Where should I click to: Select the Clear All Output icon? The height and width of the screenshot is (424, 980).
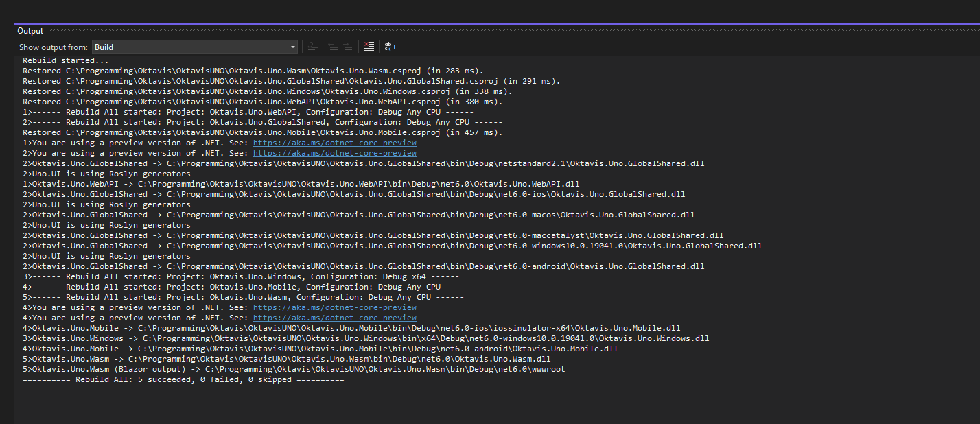[369, 46]
